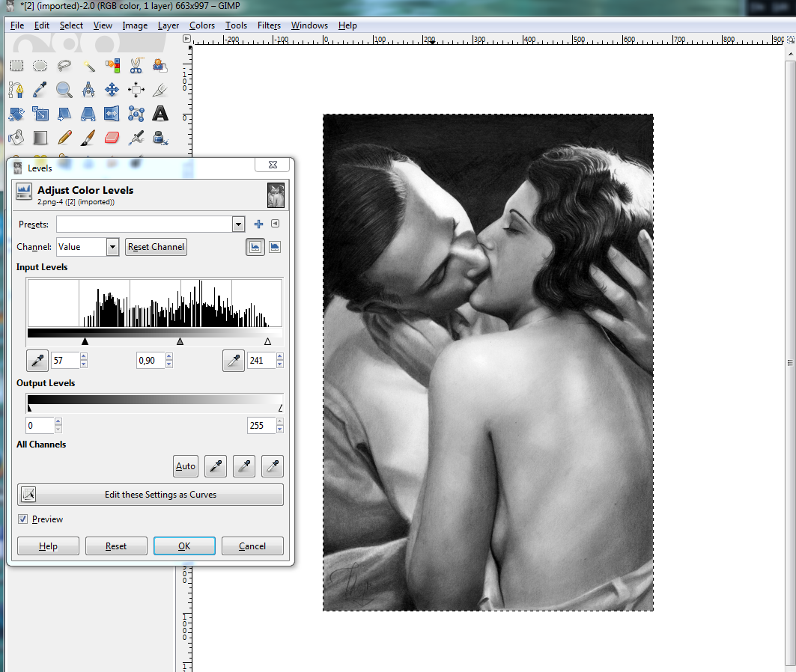Select the Paintbrush tool
The width and height of the screenshot is (796, 672).
pyautogui.click(x=88, y=138)
